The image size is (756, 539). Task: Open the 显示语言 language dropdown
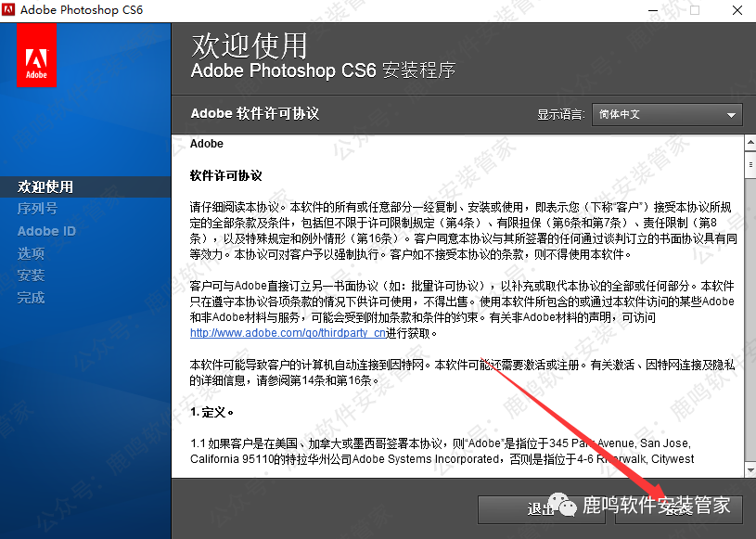(x=667, y=114)
